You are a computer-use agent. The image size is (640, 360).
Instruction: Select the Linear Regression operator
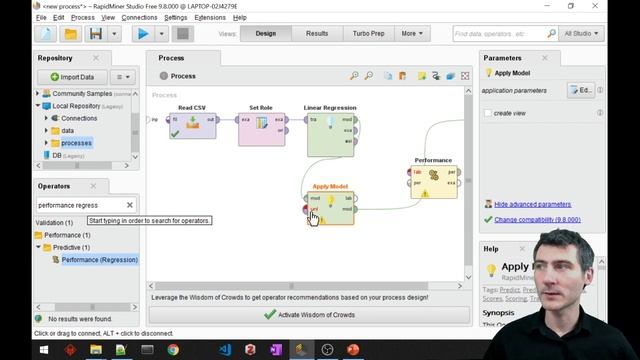[x=331, y=135]
